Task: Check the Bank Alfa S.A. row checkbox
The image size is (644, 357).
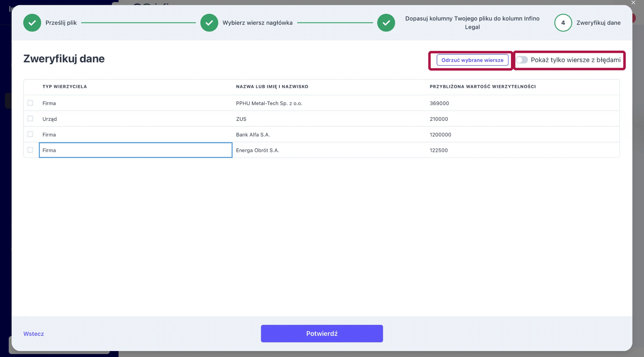Action: point(30,134)
